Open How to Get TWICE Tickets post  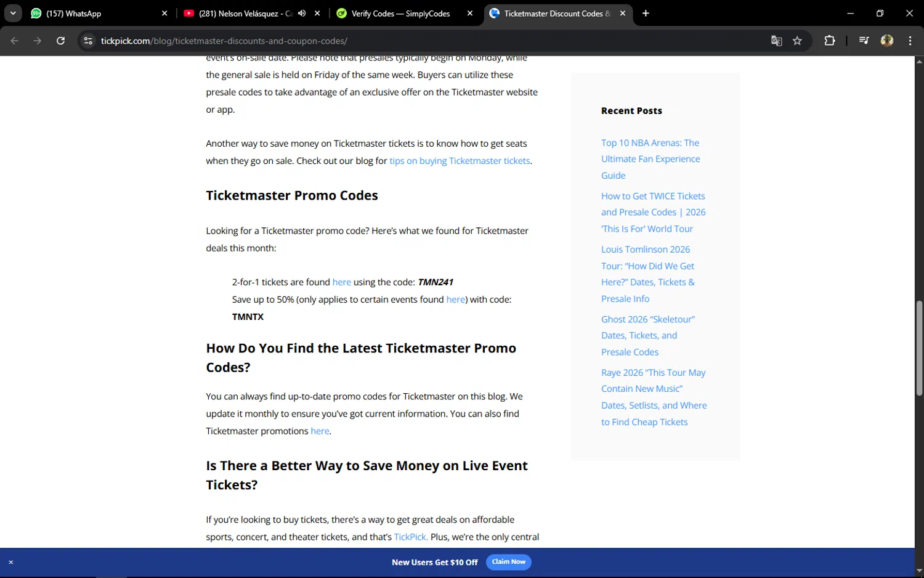point(654,212)
